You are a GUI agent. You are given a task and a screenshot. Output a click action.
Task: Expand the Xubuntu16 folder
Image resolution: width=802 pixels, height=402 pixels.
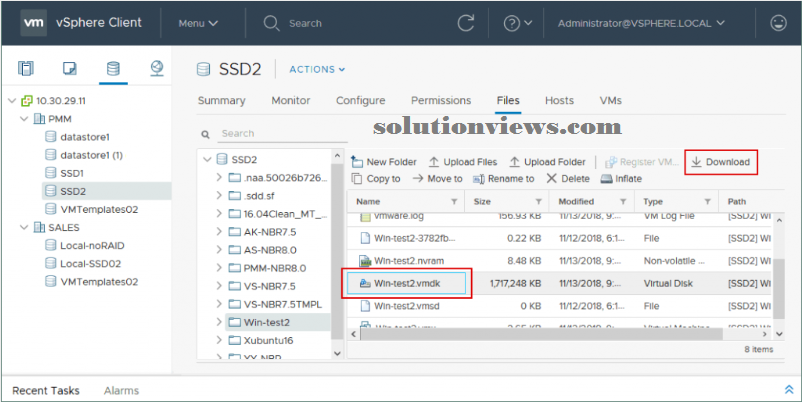219,340
